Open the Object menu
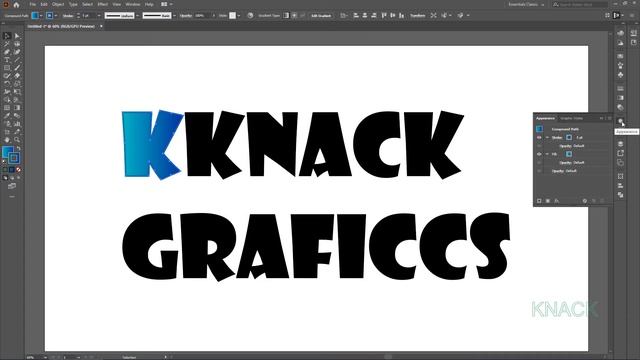Image resolution: width=640 pixels, height=360 pixels. 58,4
